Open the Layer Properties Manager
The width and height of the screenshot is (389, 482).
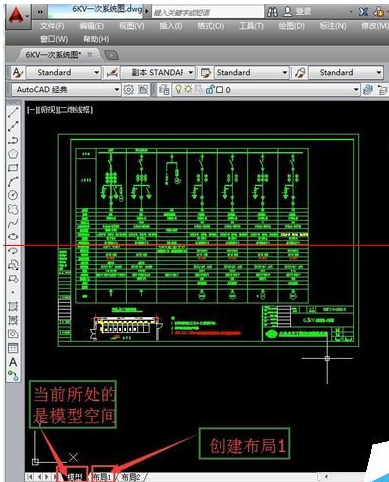tap(164, 89)
